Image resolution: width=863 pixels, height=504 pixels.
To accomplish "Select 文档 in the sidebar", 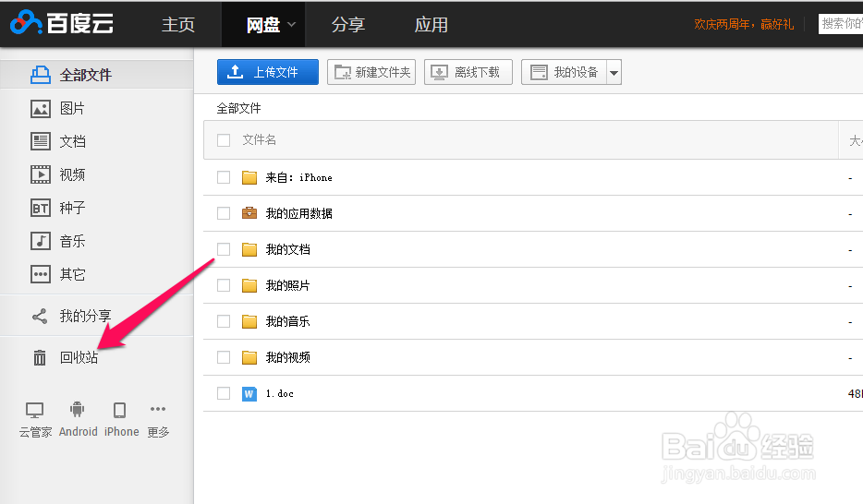I will coord(72,142).
